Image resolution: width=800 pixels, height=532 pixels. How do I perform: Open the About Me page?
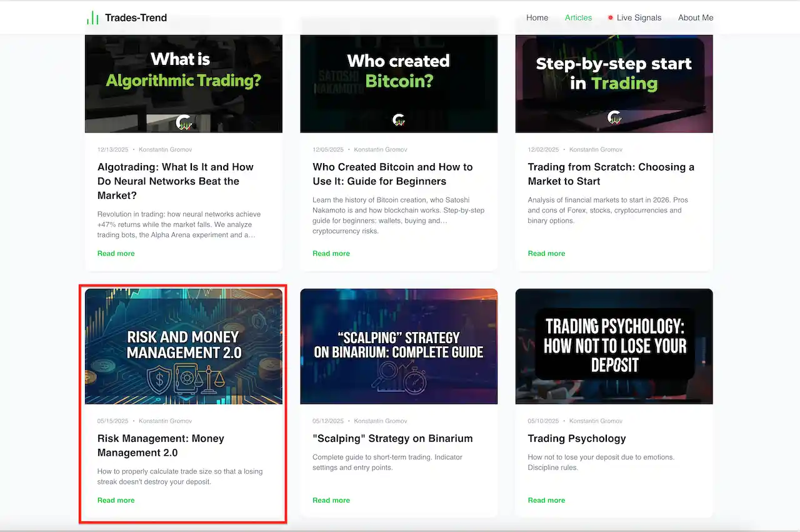point(696,18)
